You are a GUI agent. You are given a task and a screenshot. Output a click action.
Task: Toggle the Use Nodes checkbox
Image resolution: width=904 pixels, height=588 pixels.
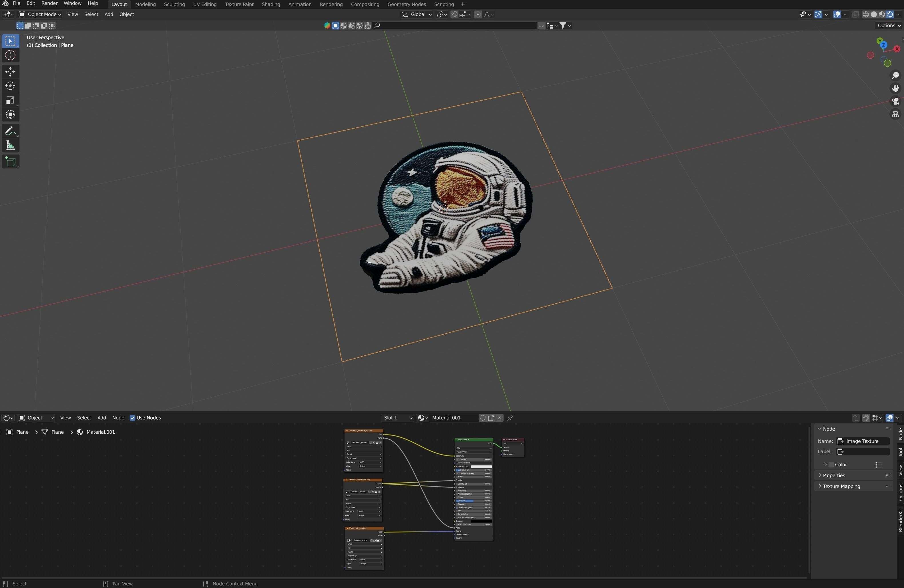(x=133, y=418)
